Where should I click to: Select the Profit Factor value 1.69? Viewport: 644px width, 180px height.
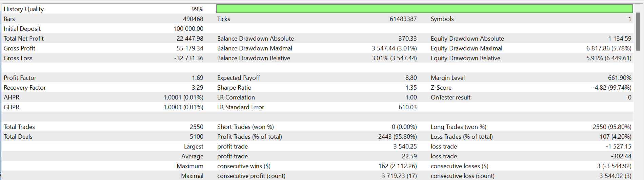point(198,78)
